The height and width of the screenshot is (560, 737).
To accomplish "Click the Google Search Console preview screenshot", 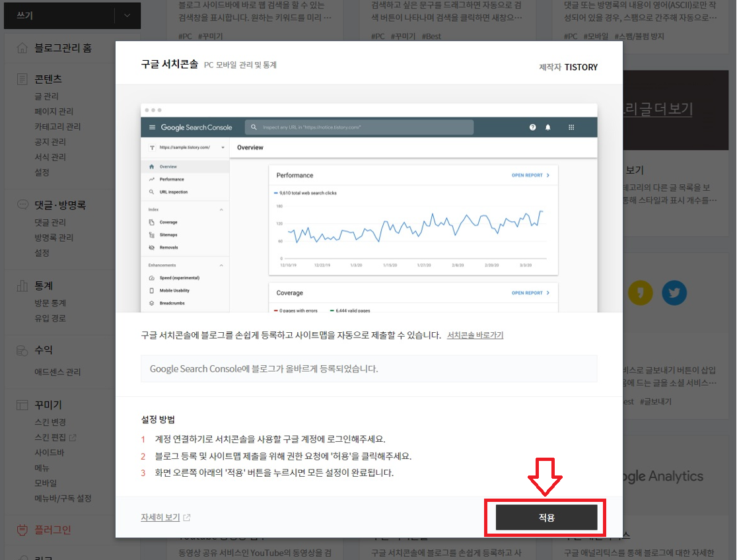I will pos(369,208).
